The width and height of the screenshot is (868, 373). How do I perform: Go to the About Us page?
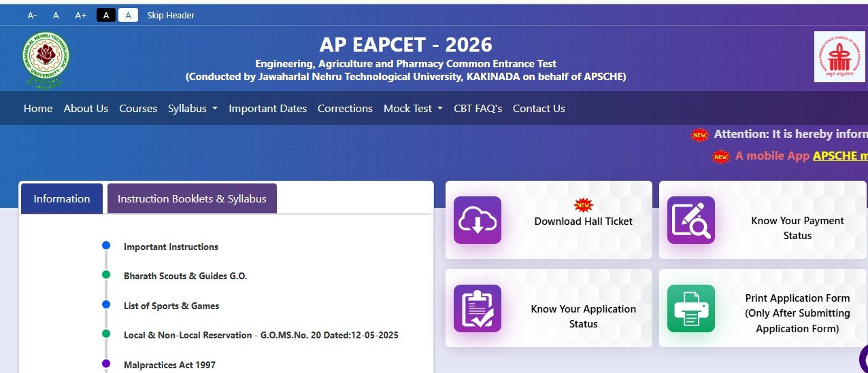pyautogui.click(x=86, y=108)
